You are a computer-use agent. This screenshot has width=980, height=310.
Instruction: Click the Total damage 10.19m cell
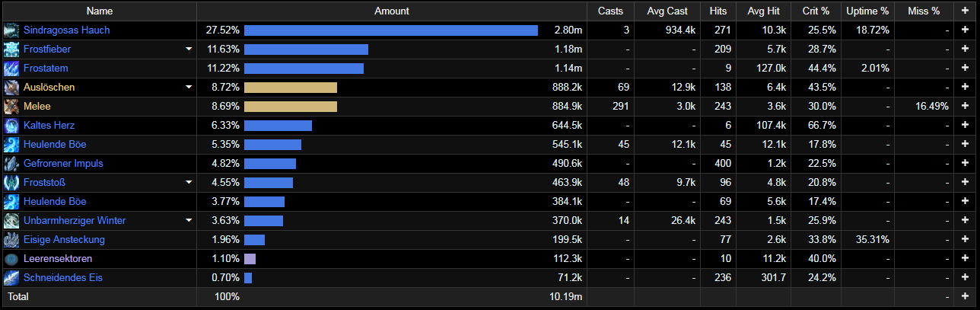pos(567,296)
